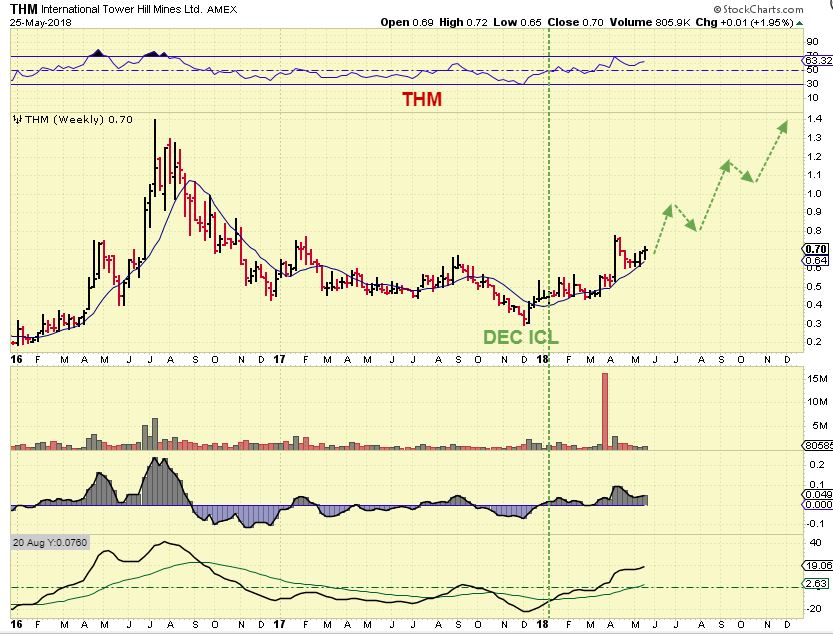
Task: Click the AMEX exchange label
Action: tap(222, 10)
